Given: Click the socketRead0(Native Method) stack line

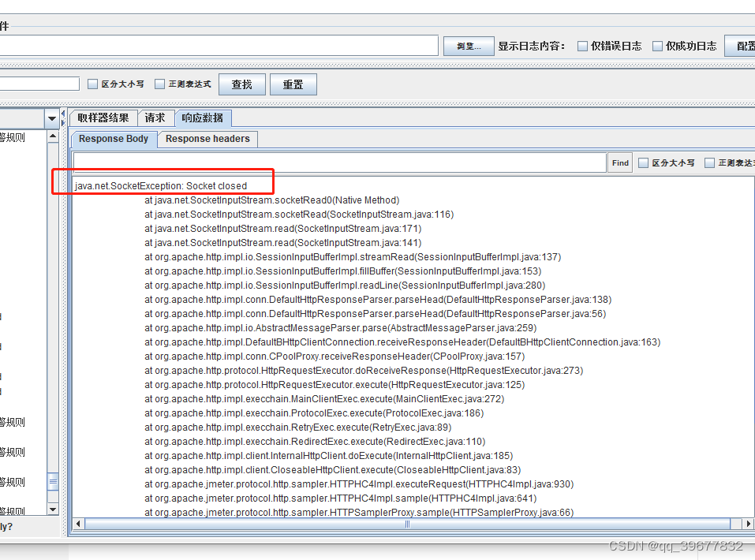Looking at the screenshot, I should click(272, 200).
